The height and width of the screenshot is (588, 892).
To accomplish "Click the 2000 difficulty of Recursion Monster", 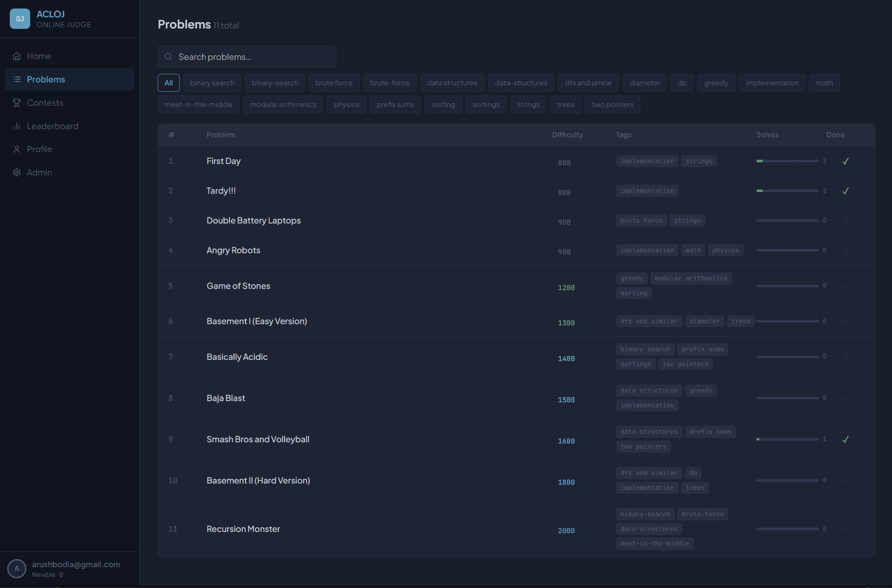I will 566,531.
